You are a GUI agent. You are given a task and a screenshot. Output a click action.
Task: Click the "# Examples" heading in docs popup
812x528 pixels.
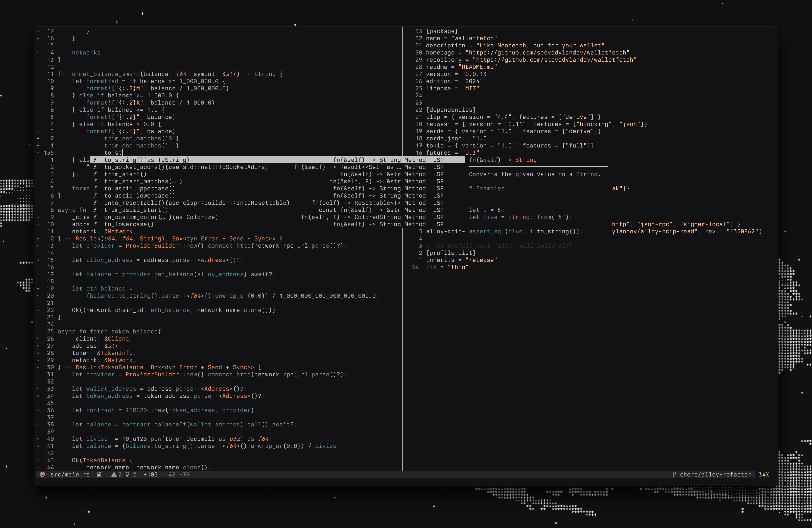click(487, 188)
